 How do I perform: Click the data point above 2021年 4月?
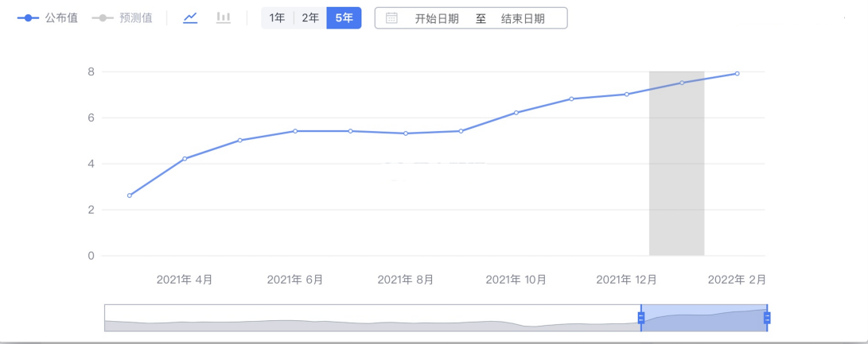185,159
